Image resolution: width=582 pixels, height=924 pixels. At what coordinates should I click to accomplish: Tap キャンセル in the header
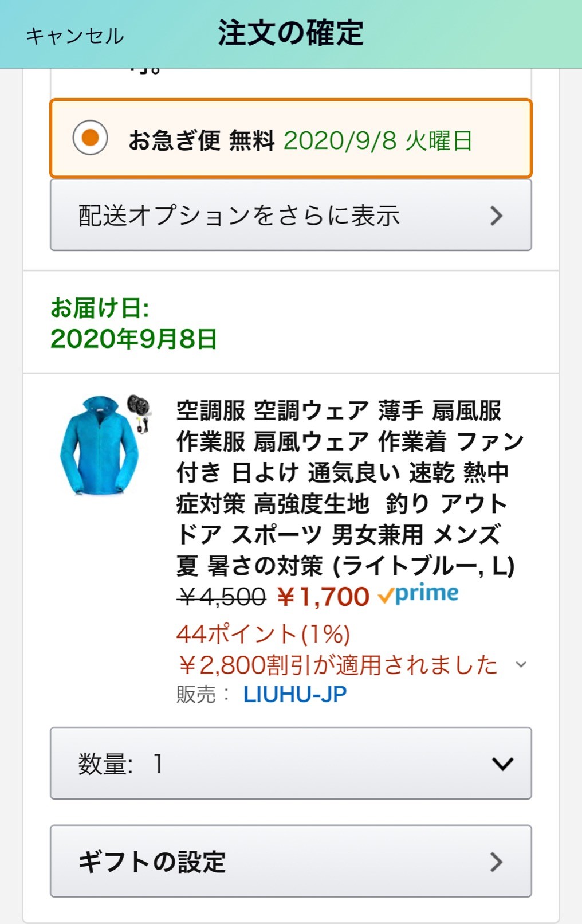(x=74, y=36)
